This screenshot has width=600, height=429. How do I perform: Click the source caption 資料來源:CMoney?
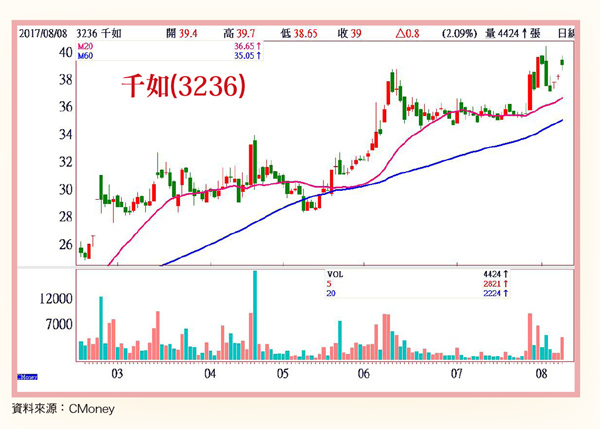click(x=63, y=409)
